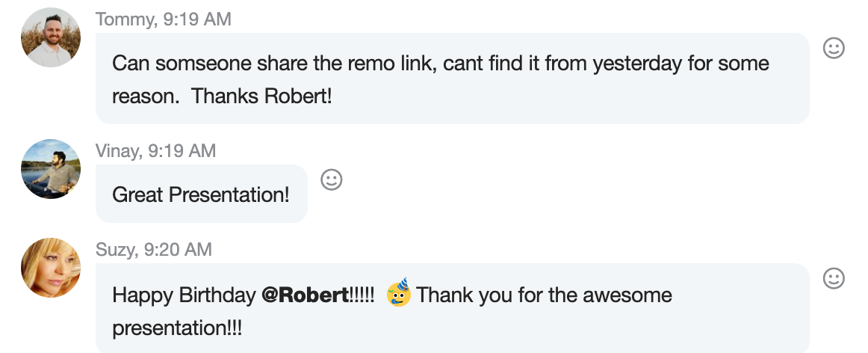The height and width of the screenshot is (353, 868).
Task: React to Suzy's birthday message
Action: coord(833,279)
